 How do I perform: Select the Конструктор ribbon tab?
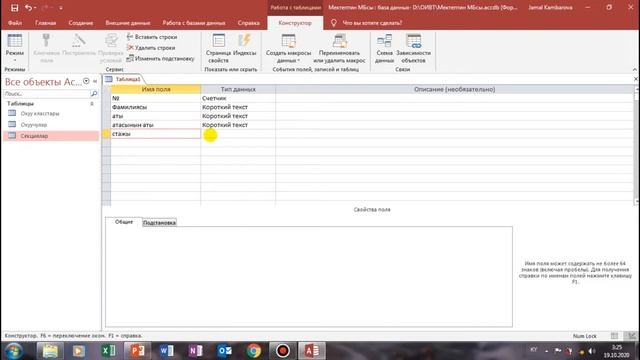(295, 23)
